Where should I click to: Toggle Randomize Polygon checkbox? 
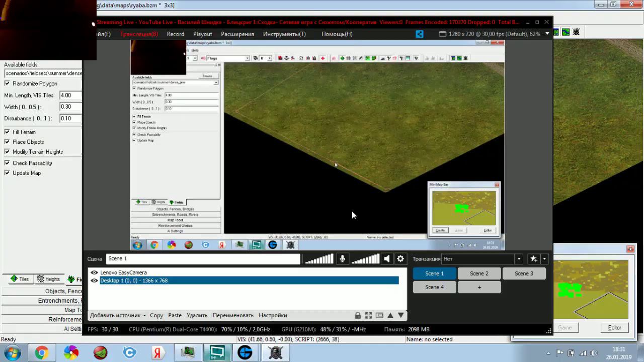coord(7,83)
